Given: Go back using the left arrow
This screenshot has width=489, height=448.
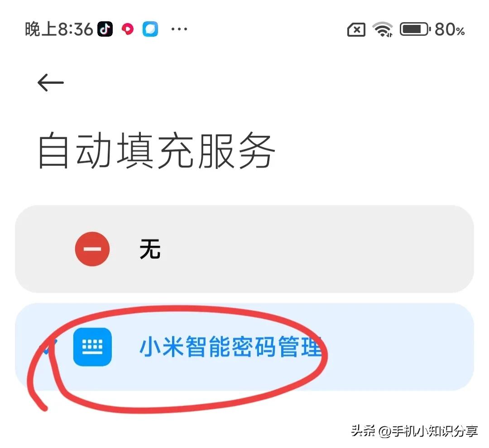Looking at the screenshot, I should point(51,83).
